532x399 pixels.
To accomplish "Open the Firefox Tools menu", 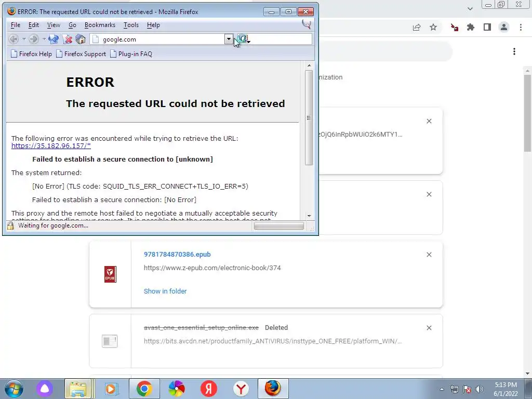I will (x=131, y=25).
